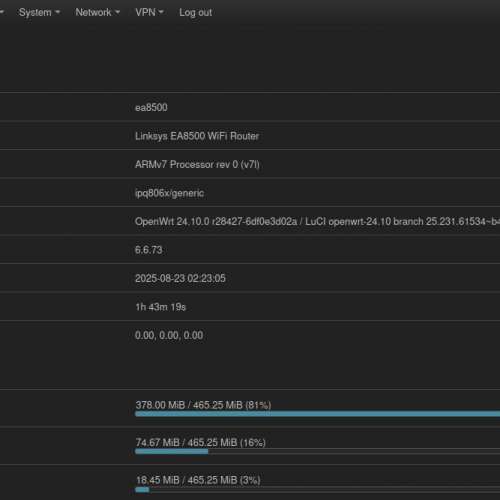500x500 pixels.
Task: Click the load average 0.00, 0.00, 0.00
Action: (169, 335)
